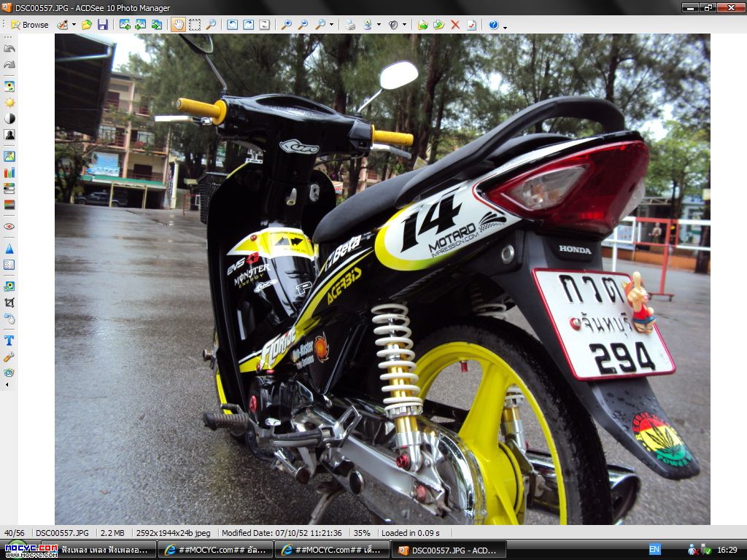
Task: Open the Noise removal tool
Action: click(x=9, y=265)
